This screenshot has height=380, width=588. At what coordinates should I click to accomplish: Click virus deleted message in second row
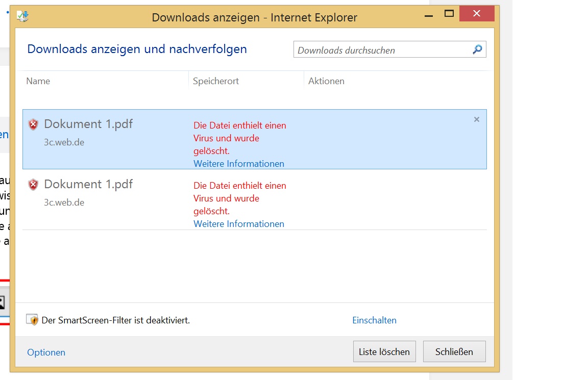(239, 198)
